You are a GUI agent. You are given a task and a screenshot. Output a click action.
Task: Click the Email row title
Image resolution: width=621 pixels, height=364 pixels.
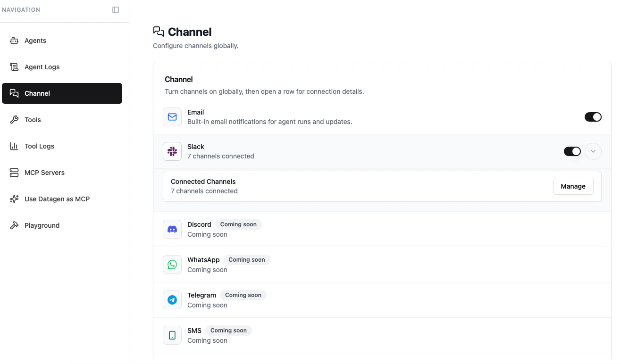coord(196,112)
